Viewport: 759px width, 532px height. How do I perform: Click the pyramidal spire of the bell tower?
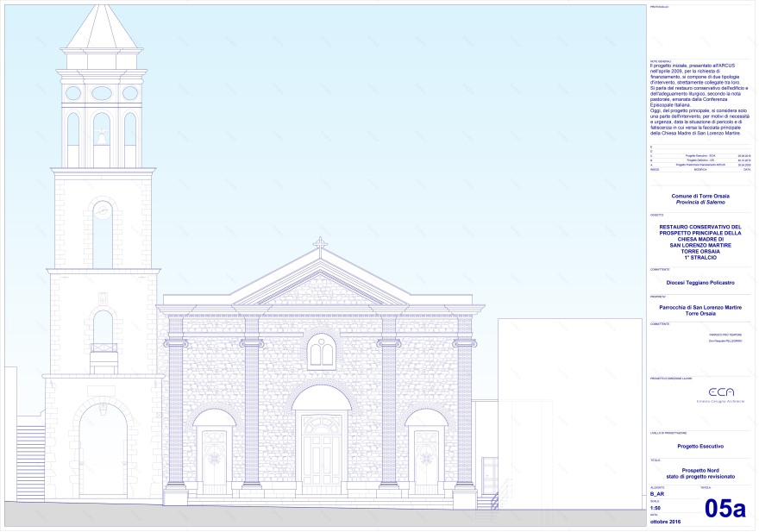[x=102, y=28]
